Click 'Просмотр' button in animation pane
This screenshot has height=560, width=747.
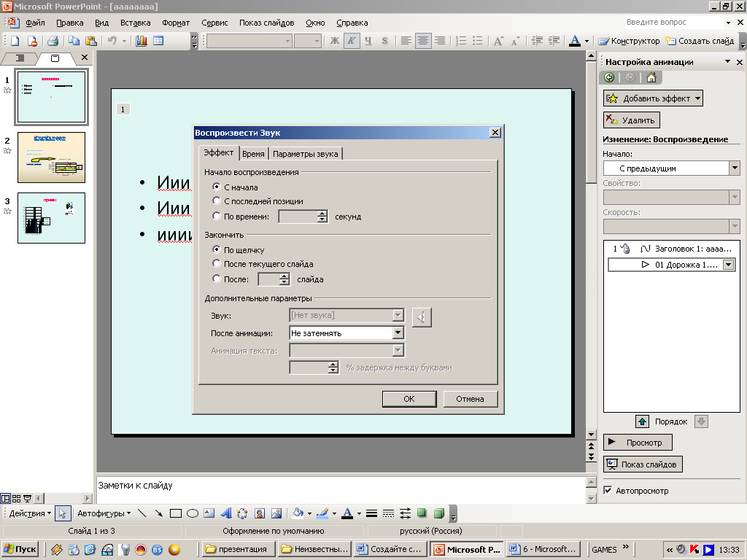pyautogui.click(x=638, y=443)
